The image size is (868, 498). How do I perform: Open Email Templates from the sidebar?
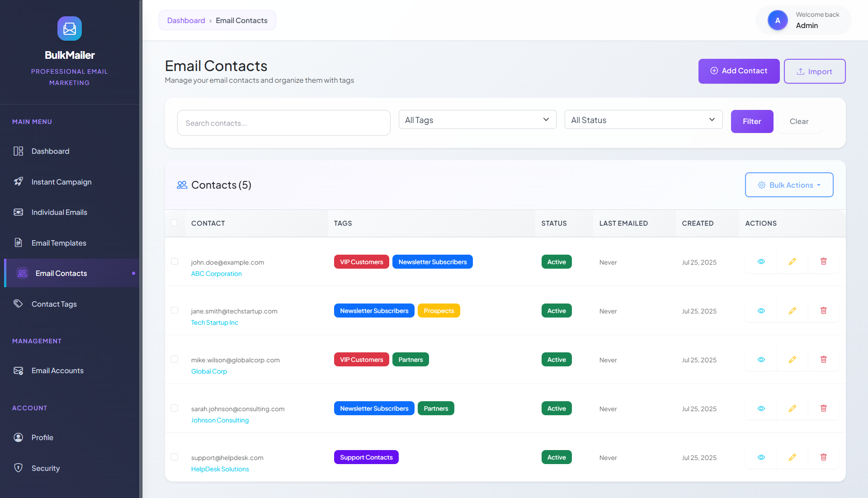coord(59,243)
